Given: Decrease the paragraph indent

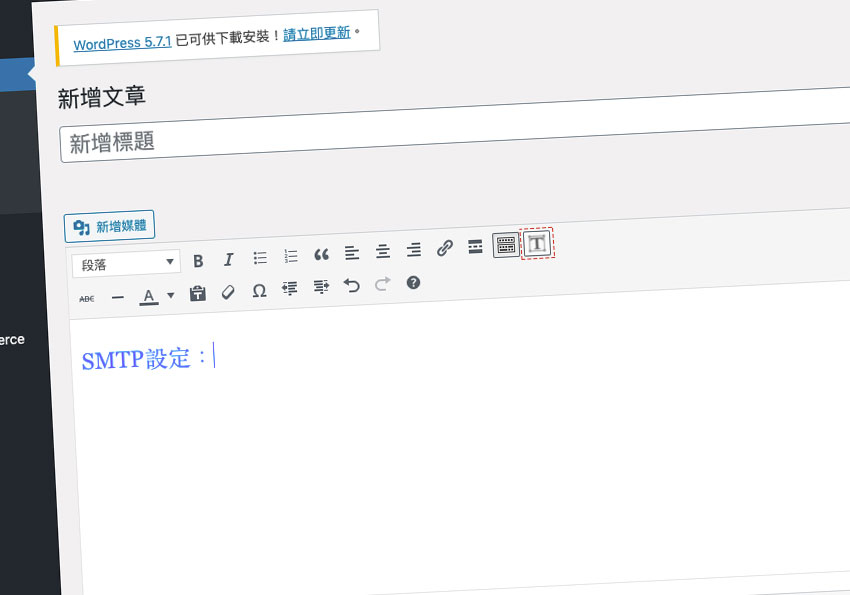Looking at the screenshot, I should point(290,288).
